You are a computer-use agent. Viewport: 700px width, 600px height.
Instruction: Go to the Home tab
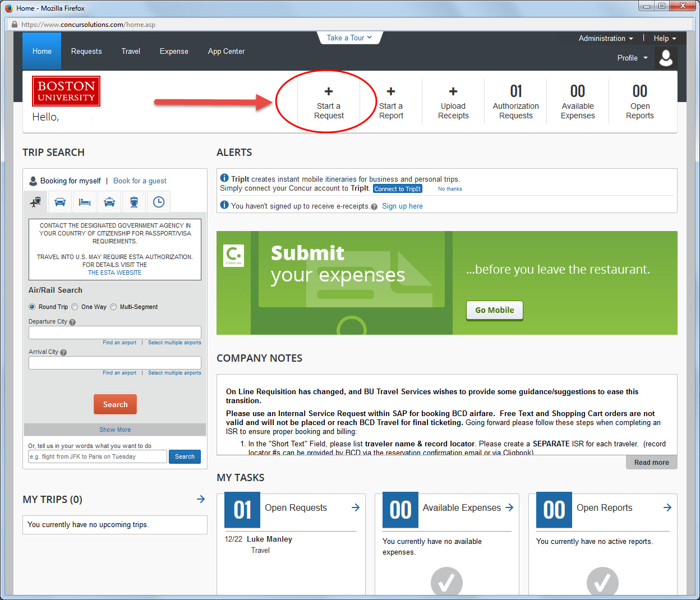(x=42, y=51)
